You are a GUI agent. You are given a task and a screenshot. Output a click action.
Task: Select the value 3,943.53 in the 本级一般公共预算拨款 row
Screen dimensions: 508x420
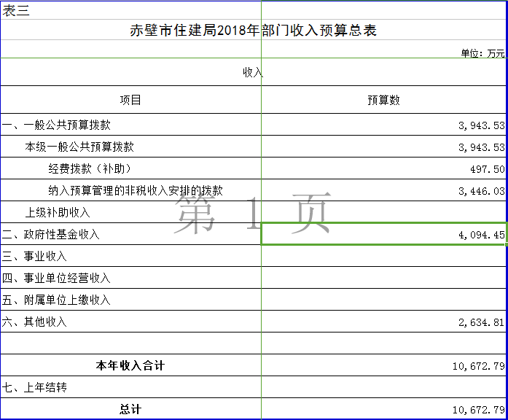point(482,147)
